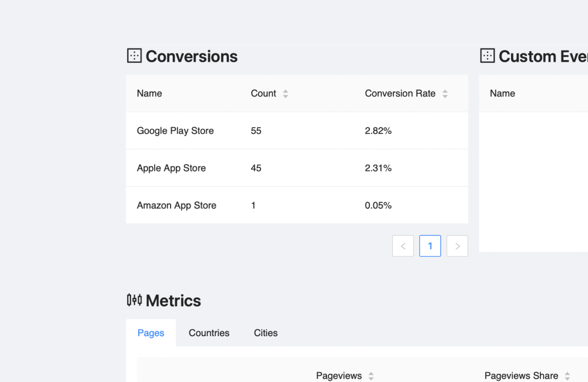
Task: Select the Google Play Store row
Action: (175, 130)
